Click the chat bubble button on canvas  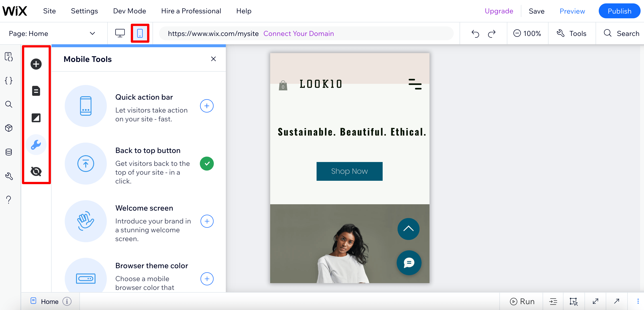(409, 263)
